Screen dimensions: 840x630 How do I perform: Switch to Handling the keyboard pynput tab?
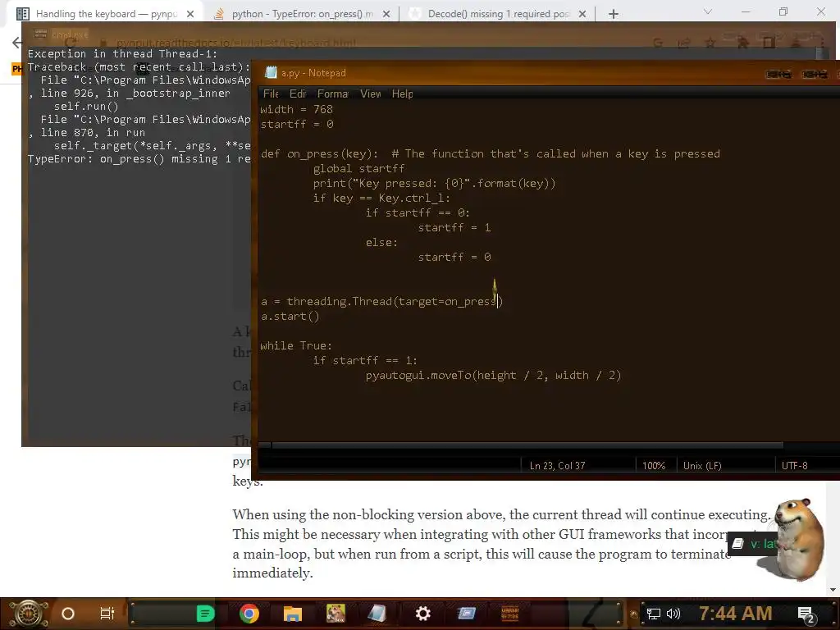coord(106,14)
